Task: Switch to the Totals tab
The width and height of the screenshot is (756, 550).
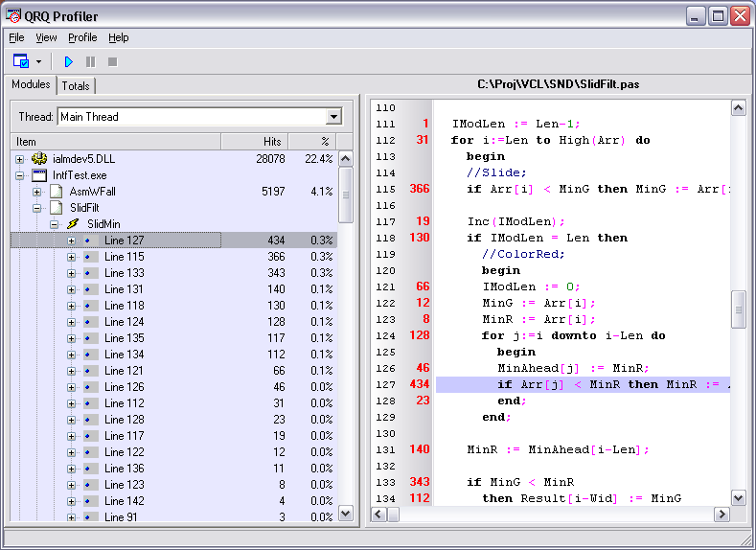Action: [76, 86]
